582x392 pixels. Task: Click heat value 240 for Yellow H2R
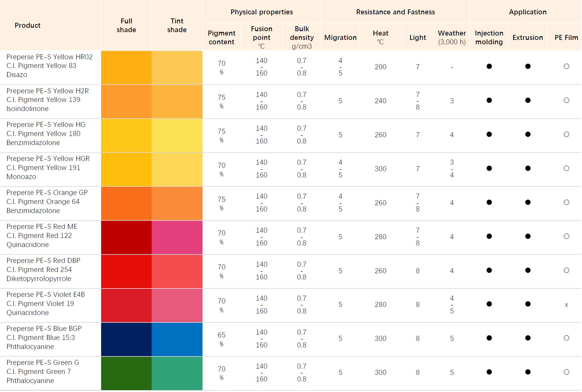pyautogui.click(x=380, y=101)
